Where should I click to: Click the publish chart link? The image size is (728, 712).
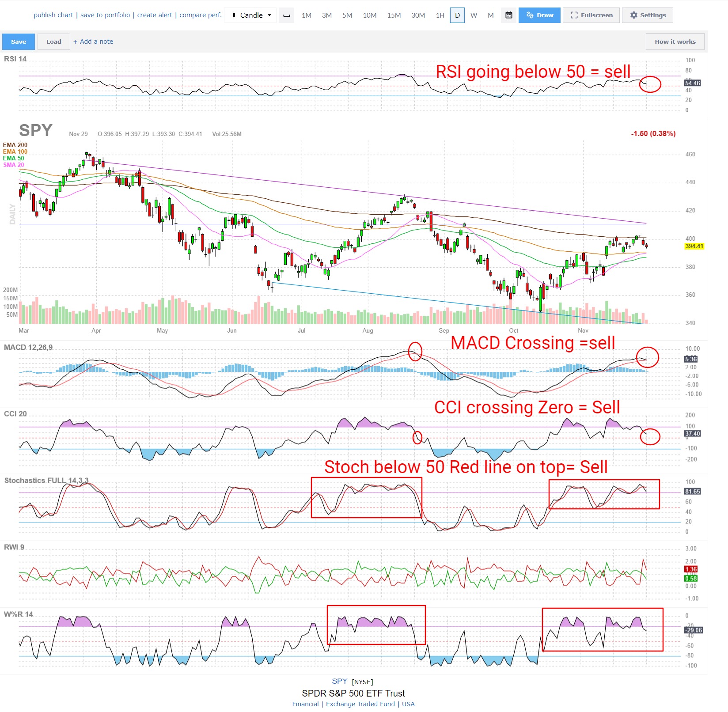53,15
